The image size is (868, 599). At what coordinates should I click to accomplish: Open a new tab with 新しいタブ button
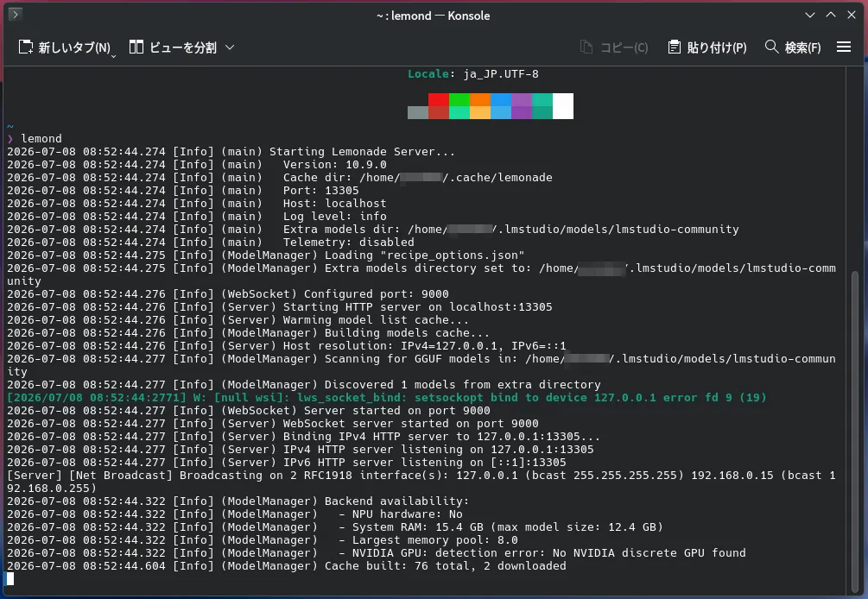(x=64, y=47)
